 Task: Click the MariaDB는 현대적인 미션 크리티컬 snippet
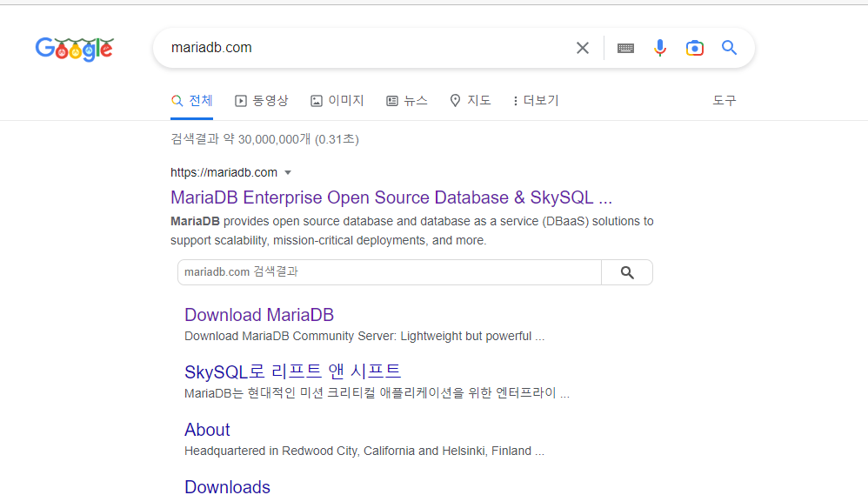pos(377,394)
